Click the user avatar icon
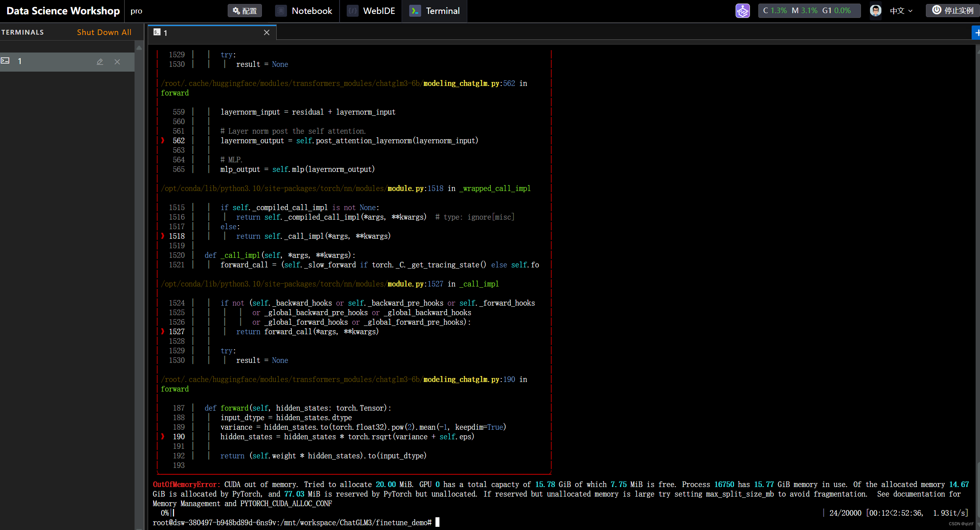This screenshot has width=980, height=530. point(875,11)
